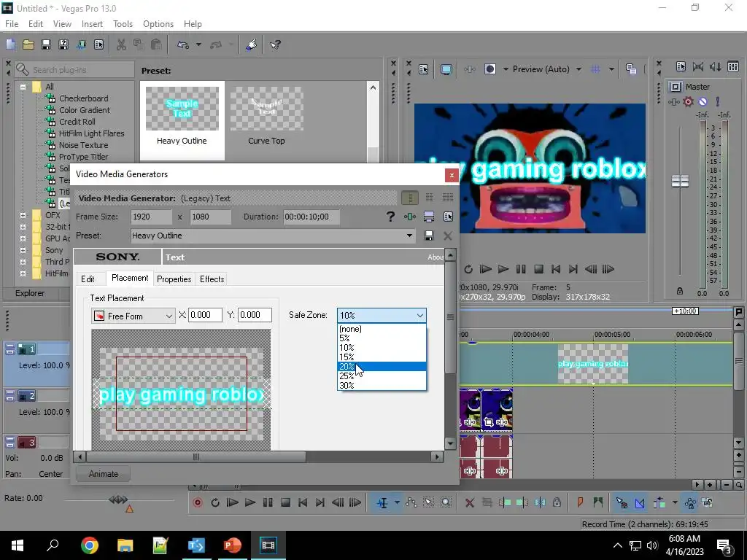Select (none) from Safe Zone list
The height and width of the screenshot is (560, 747).
(382, 329)
